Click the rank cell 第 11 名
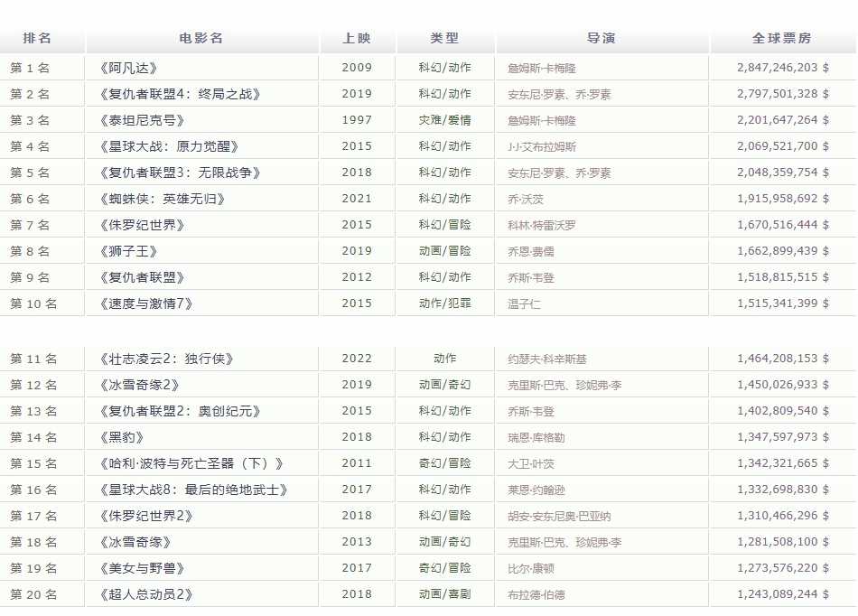The width and height of the screenshot is (858, 616). pyautogui.click(x=33, y=359)
